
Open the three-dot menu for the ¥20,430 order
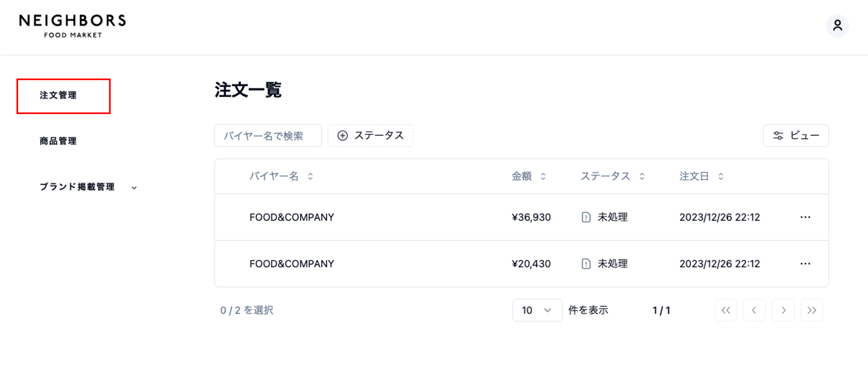click(805, 264)
